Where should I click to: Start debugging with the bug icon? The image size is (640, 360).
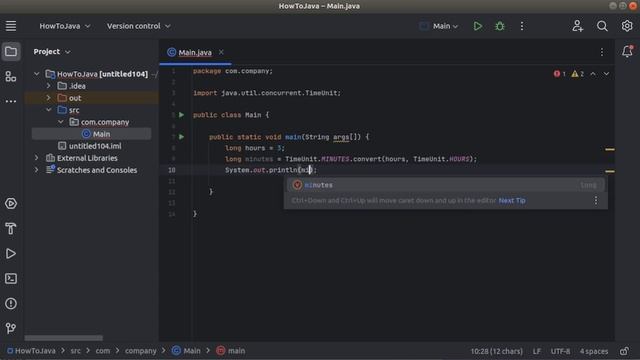tap(500, 26)
